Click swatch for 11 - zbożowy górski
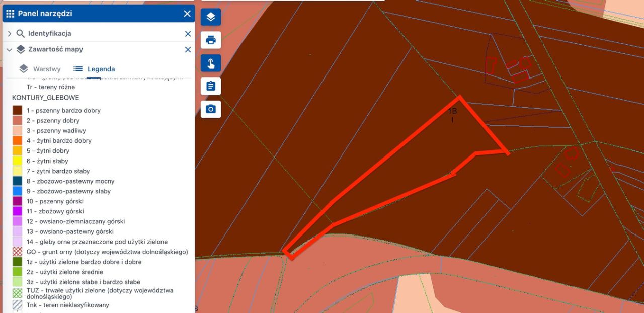Viewport: 644px width, 313px height. click(17, 211)
